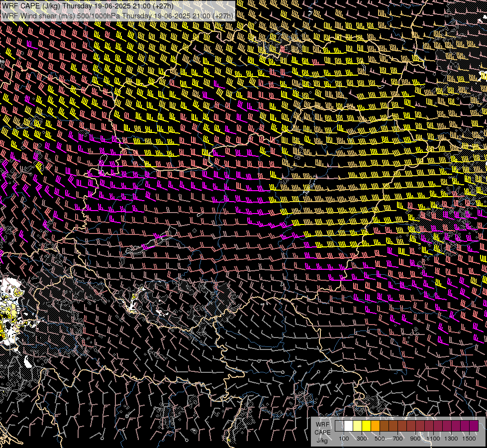Click the 1500 label in the legend
Viewport: 487px width, 448px height.
click(469, 439)
